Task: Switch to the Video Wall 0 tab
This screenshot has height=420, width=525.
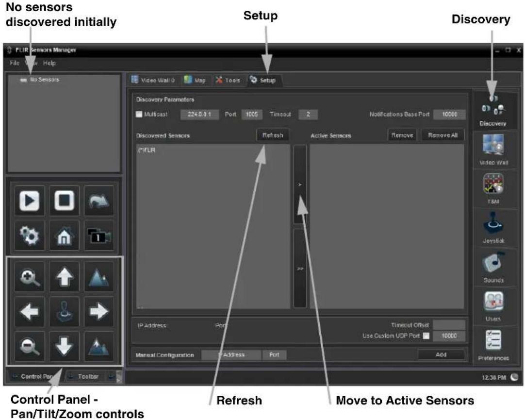Action: (x=153, y=80)
